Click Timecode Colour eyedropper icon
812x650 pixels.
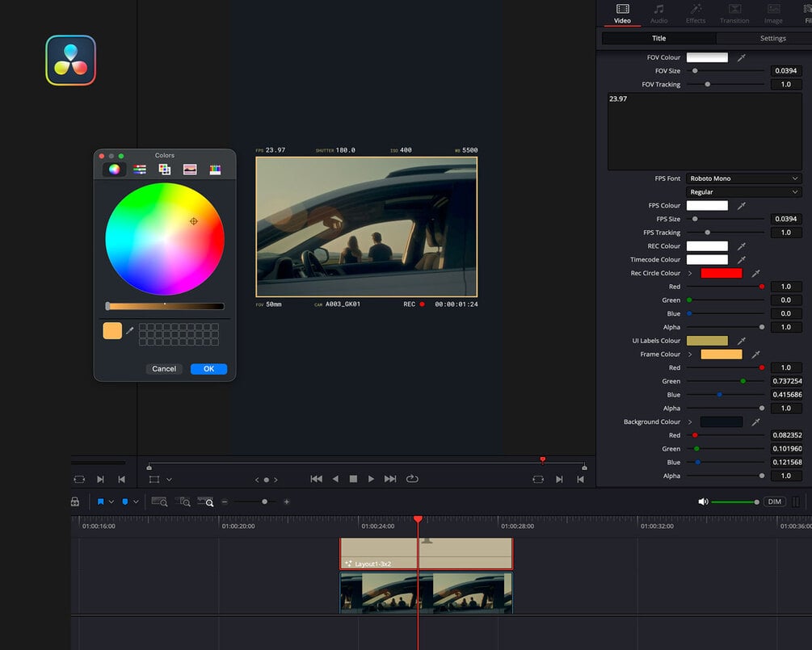[x=742, y=259]
